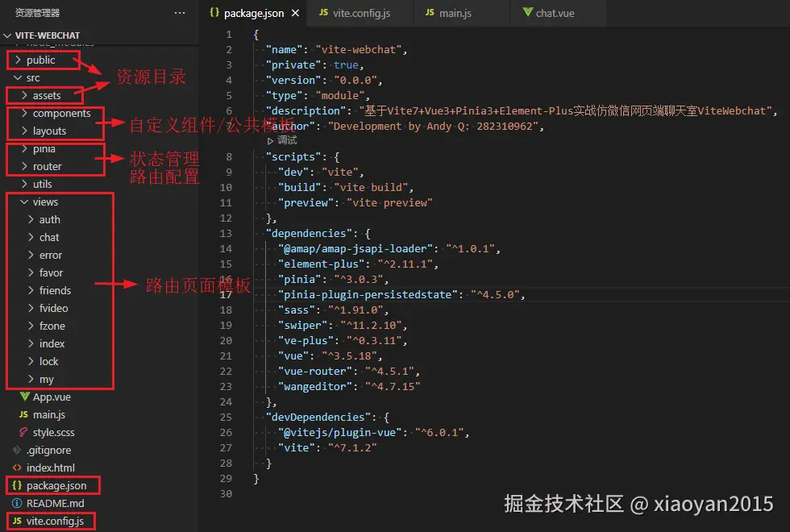Select the main.js file in the explorer
Image resolution: width=790 pixels, height=532 pixels.
(x=48, y=414)
